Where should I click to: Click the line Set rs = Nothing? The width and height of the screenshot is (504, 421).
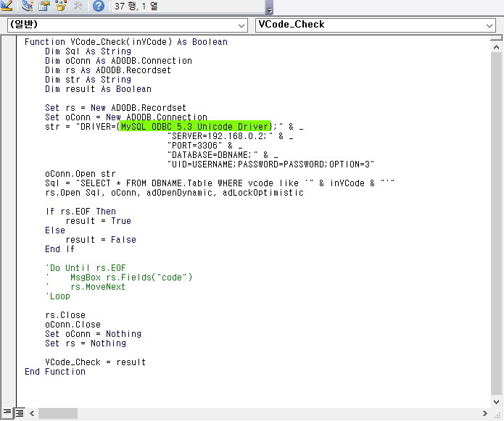point(86,343)
